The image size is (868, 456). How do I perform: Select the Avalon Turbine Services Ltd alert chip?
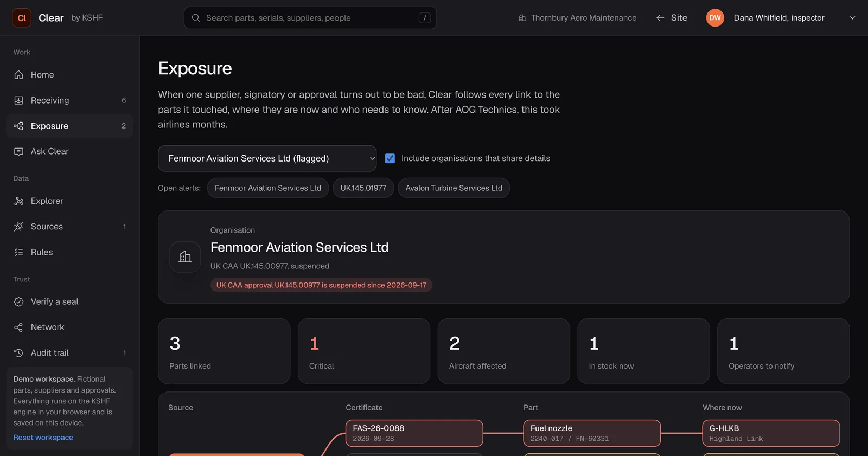click(x=454, y=188)
